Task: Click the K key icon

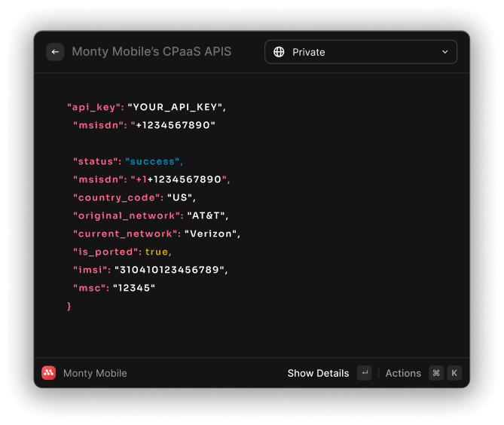Action: 454,373
